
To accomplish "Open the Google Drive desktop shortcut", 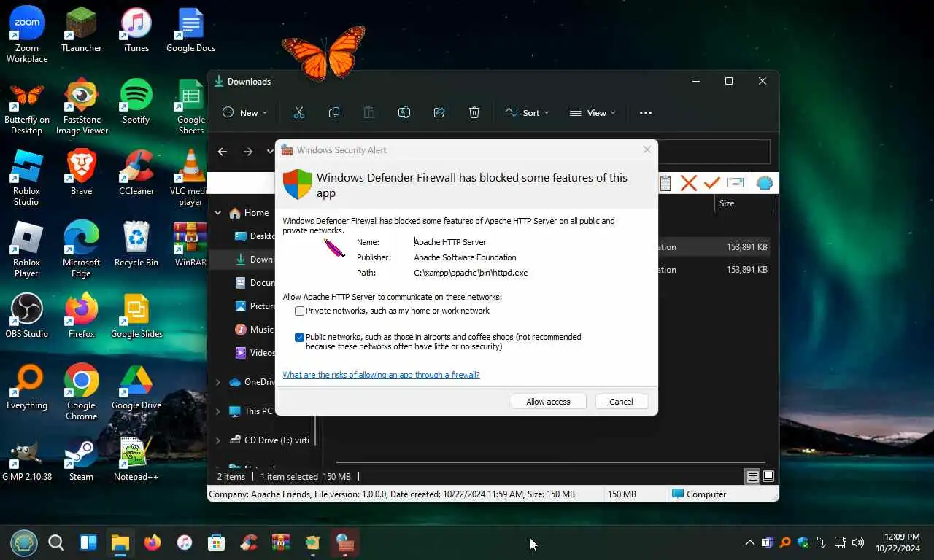I will click(136, 387).
